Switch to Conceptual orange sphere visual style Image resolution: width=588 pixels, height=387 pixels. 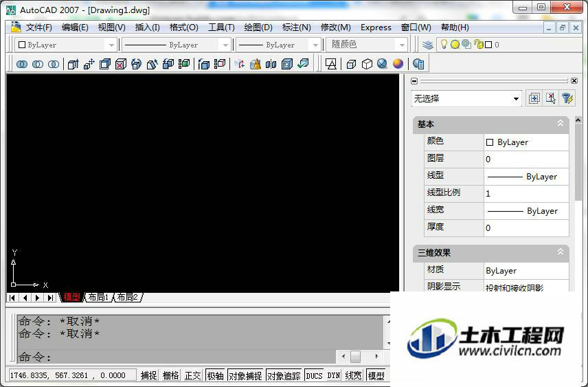(398, 64)
